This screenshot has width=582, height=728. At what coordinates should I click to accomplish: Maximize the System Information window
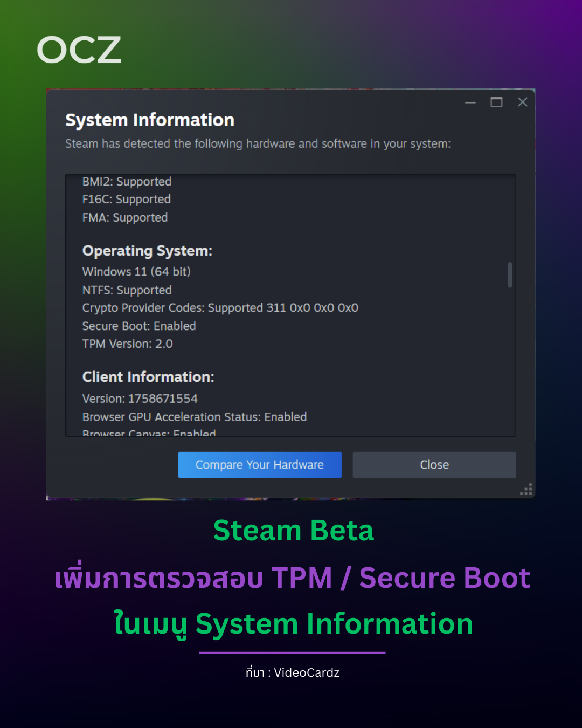(496, 102)
